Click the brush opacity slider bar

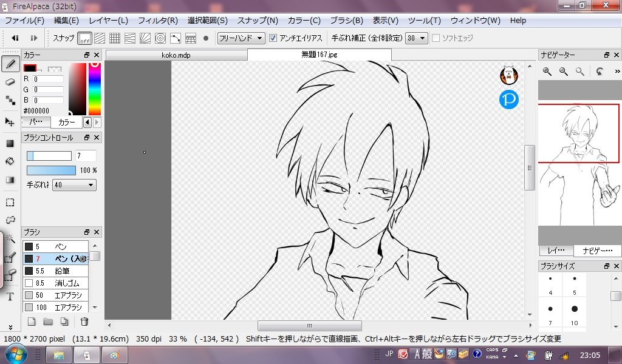coord(51,170)
